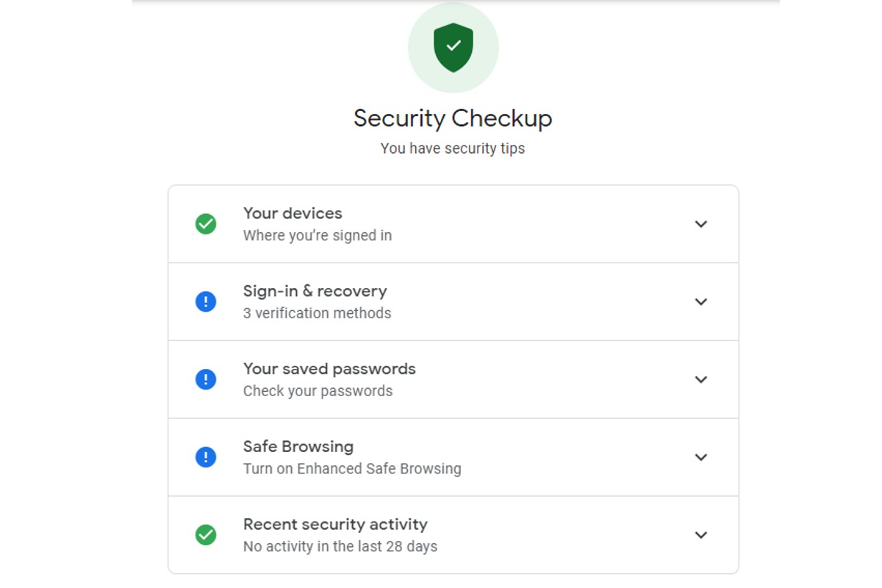Click the green checkmark beside Your devices
This screenshot has height=588, width=882.
206,223
